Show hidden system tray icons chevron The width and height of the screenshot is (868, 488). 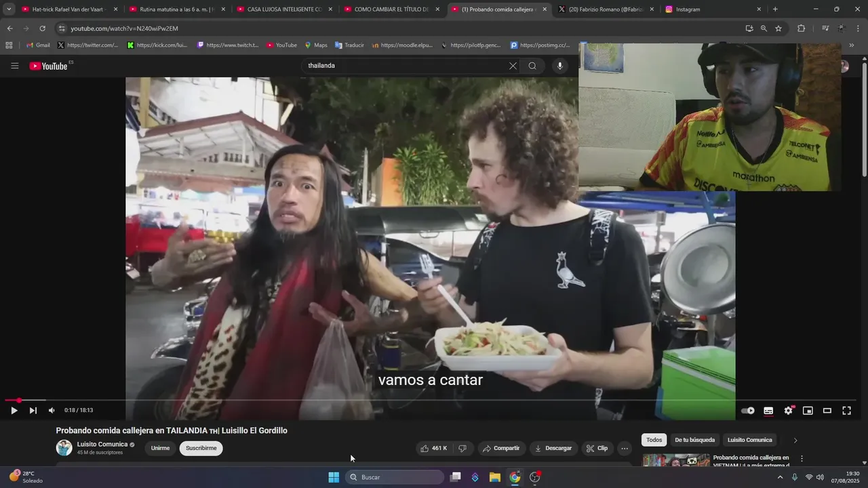click(x=780, y=477)
